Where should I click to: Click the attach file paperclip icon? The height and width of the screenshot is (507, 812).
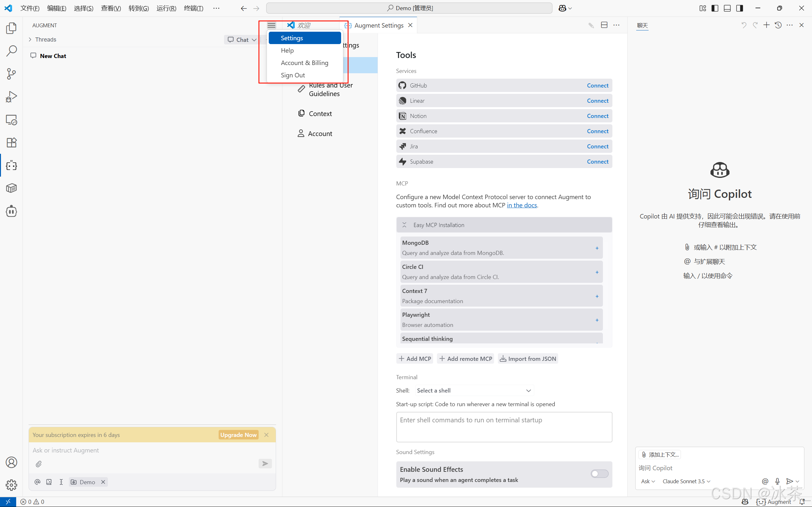[39, 464]
